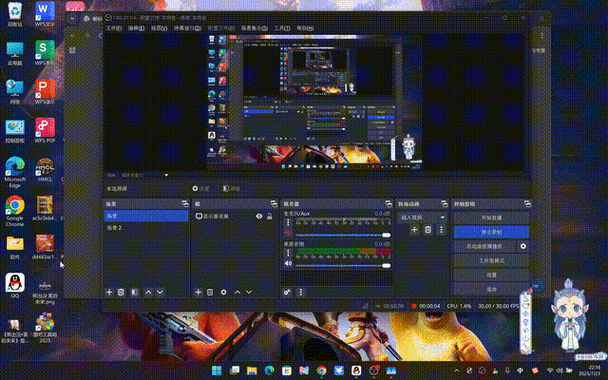Open Microsoft Store from the taskbar
Viewport: 608px width, 380px height.
coord(287,371)
